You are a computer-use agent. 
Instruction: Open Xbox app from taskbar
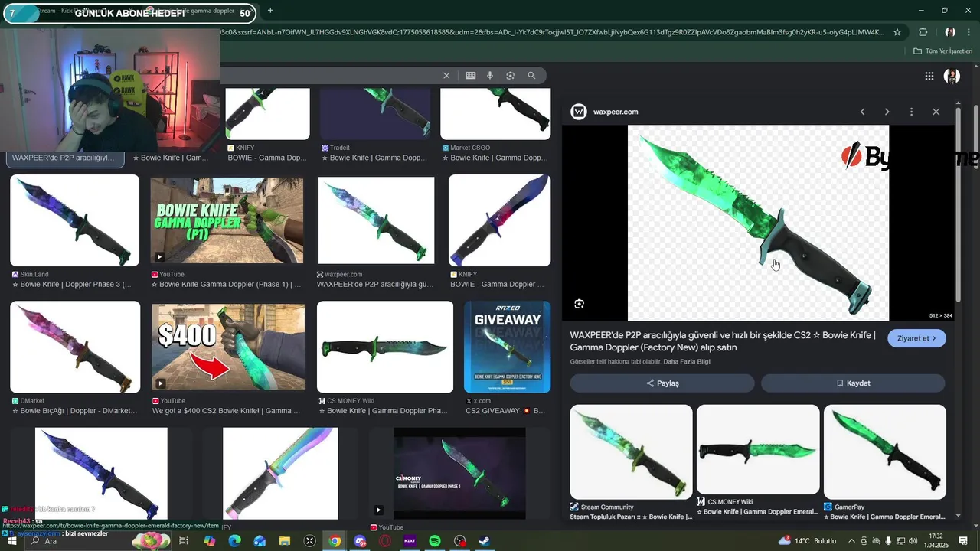pos(309,541)
